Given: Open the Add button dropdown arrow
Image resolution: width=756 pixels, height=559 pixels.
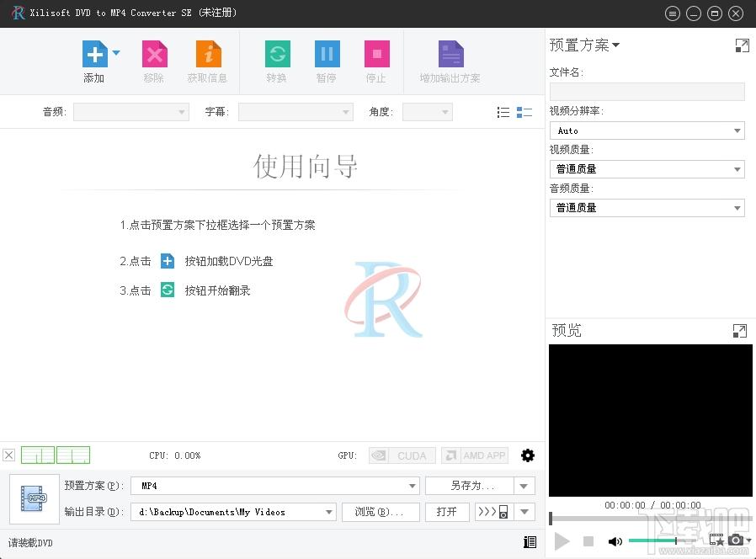Looking at the screenshot, I should (x=116, y=52).
